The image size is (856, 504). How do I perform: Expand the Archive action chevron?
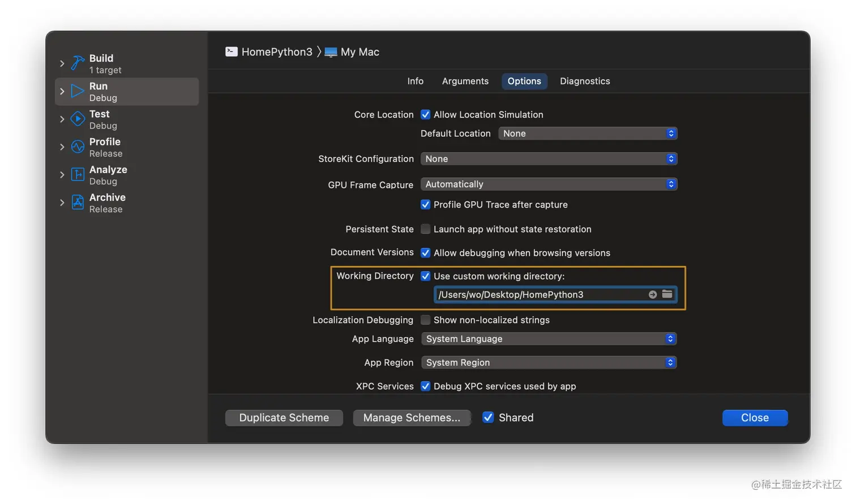tap(62, 202)
